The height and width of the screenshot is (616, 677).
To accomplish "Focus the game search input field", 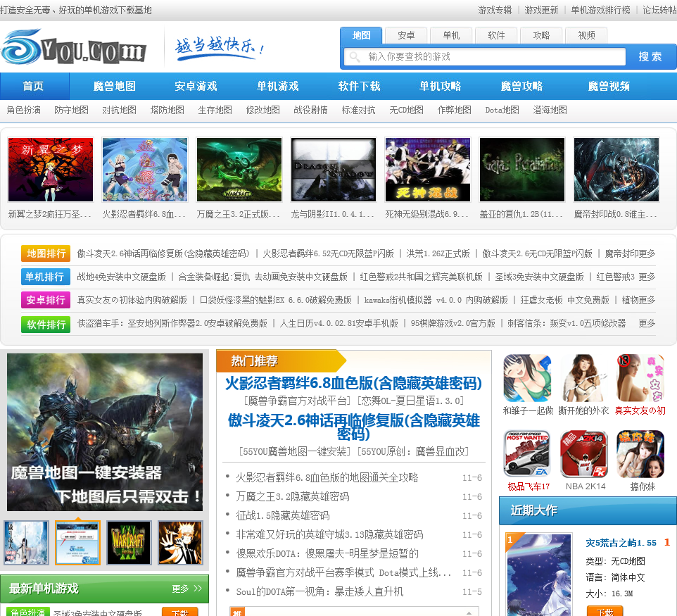I will click(485, 56).
